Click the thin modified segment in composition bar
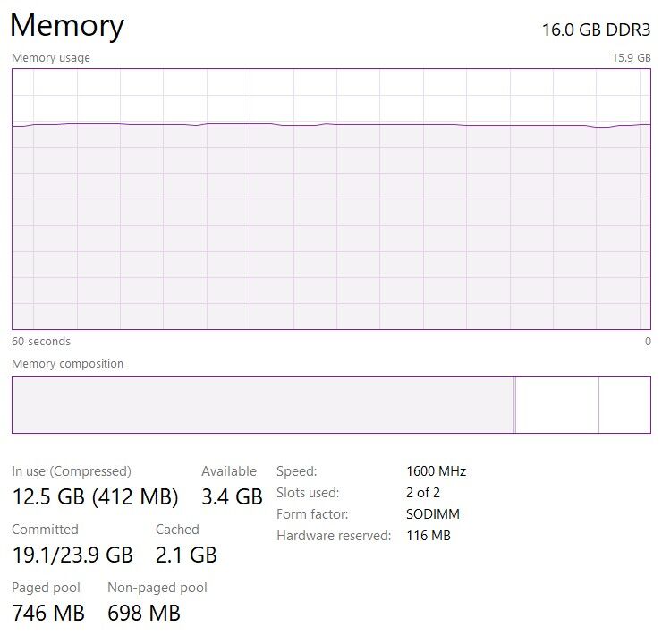 [x=514, y=404]
